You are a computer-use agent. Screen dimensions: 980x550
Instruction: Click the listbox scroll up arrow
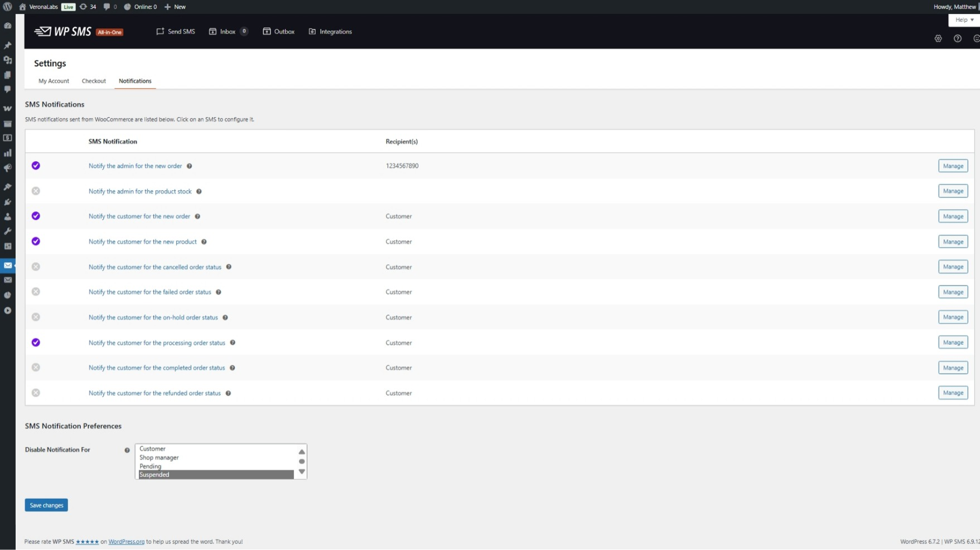(302, 452)
